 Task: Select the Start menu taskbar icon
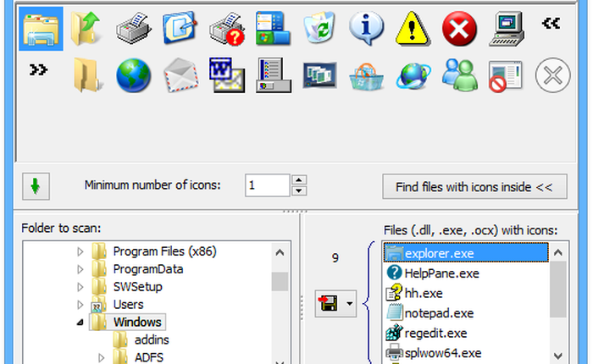coord(273,29)
